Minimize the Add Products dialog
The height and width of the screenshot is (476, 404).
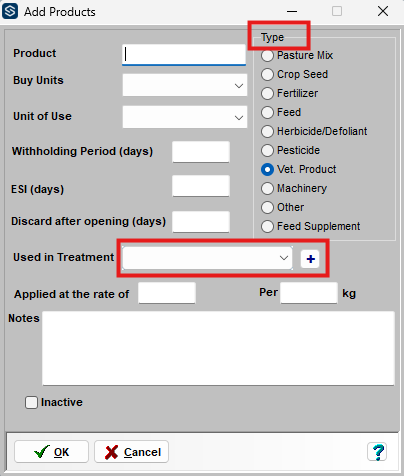point(292,11)
